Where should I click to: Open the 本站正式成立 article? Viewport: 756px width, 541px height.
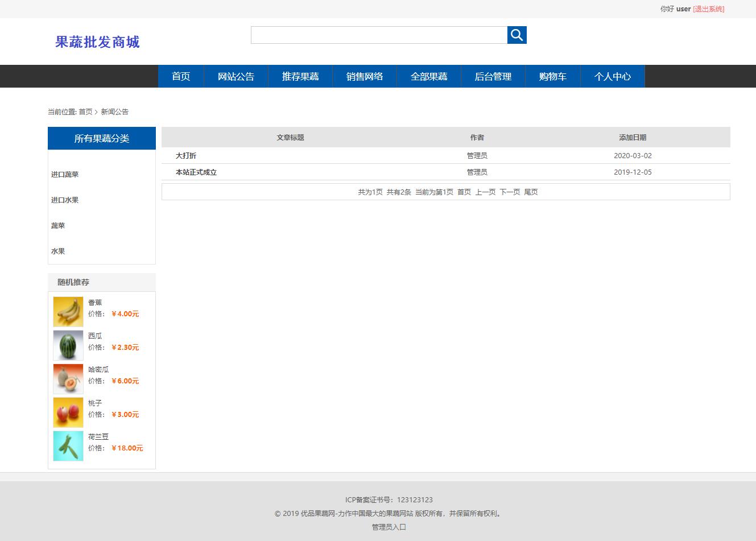(x=195, y=172)
